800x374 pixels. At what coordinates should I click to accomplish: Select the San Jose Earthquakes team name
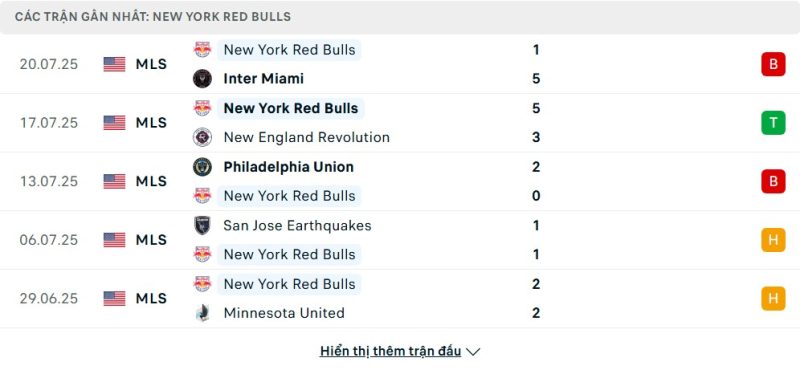297,226
